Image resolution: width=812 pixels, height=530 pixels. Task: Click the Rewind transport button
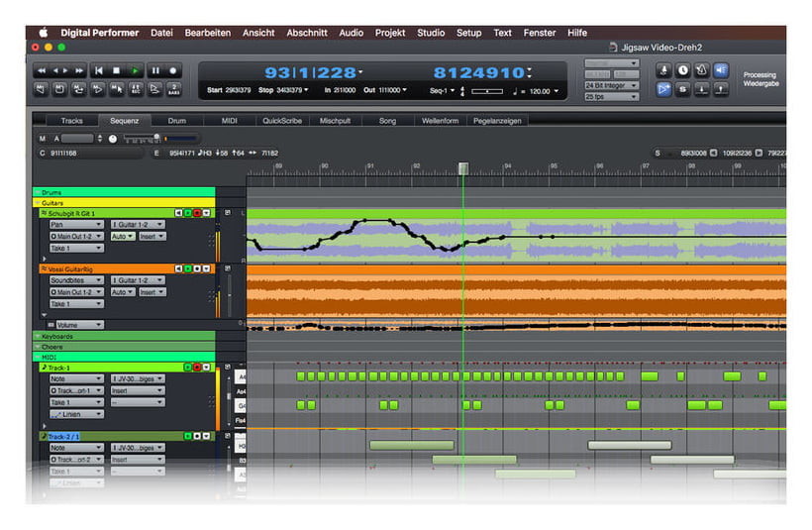[x=42, y=70]
